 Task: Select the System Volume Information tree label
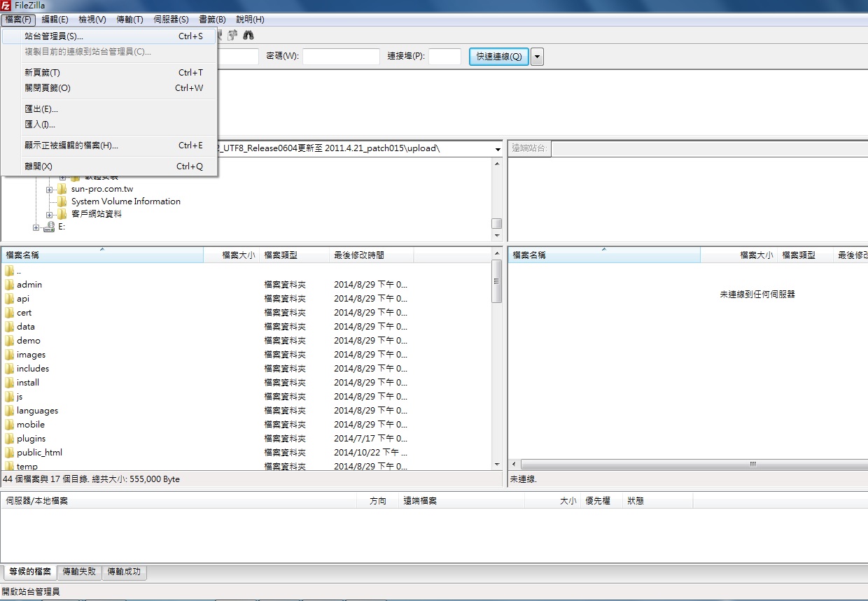(x=126, y=201)
